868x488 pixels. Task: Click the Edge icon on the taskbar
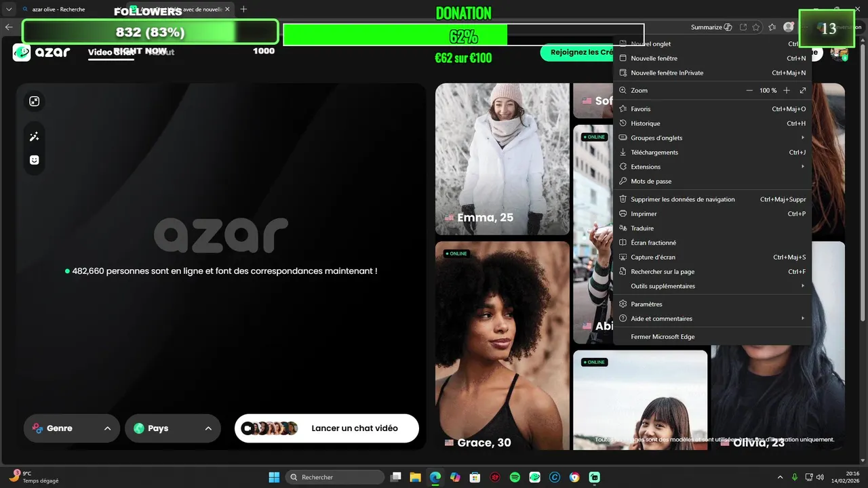click(435, 477)
